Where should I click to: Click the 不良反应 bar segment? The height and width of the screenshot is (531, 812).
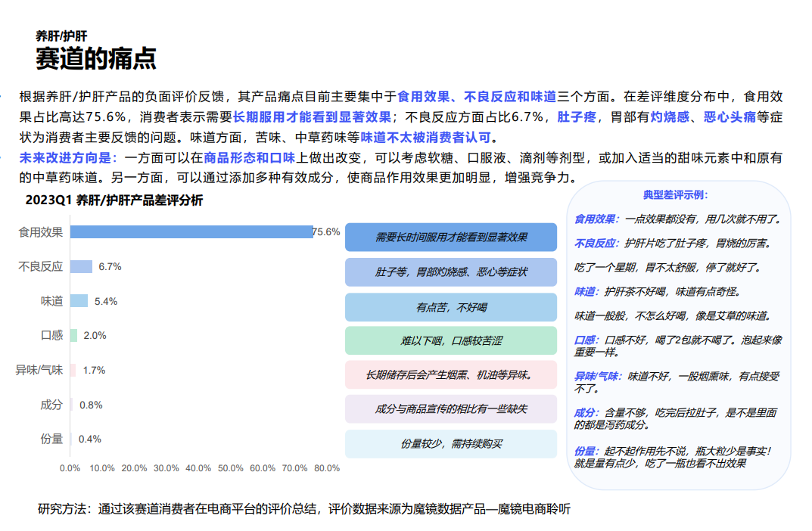tap(82, 266)
